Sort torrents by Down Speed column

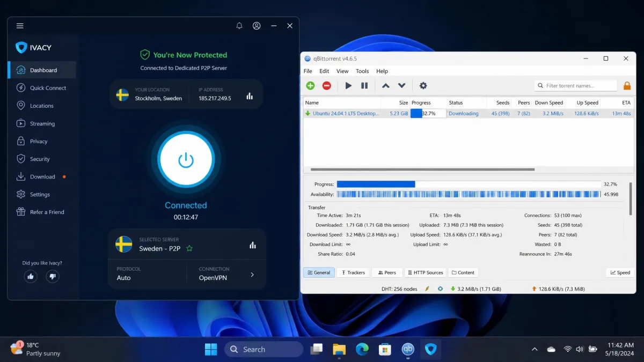tap(548, 102)
